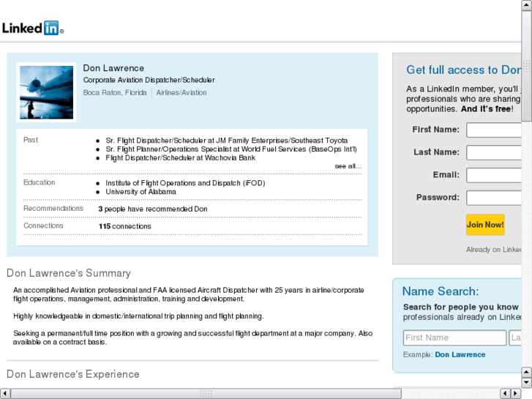Click the 'Get full access to Don' heading

(x=464, y=70)
